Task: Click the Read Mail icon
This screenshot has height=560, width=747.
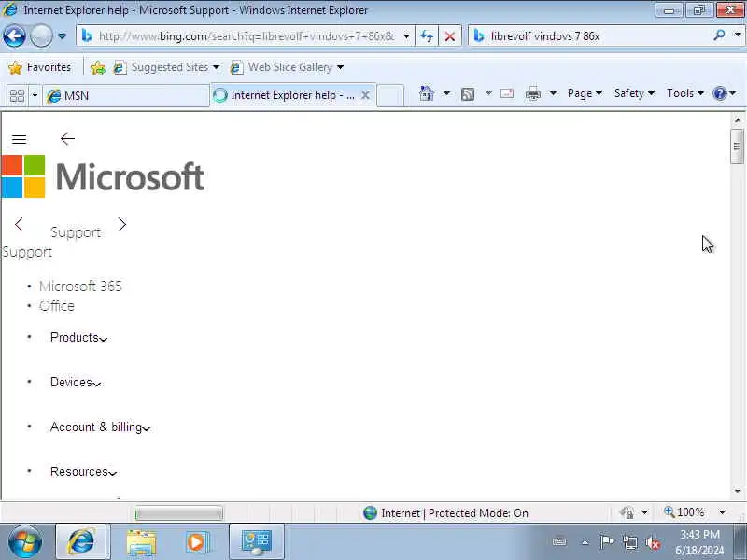Action: pyautogui.click(x=507, y=93)
